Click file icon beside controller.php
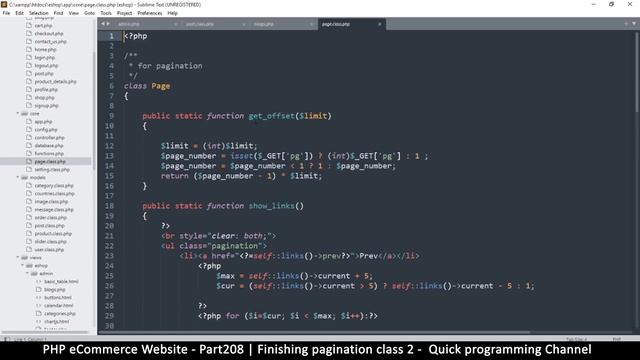This screenshot has width=640, height=360. pyautogui.click(x=29, y=138)
